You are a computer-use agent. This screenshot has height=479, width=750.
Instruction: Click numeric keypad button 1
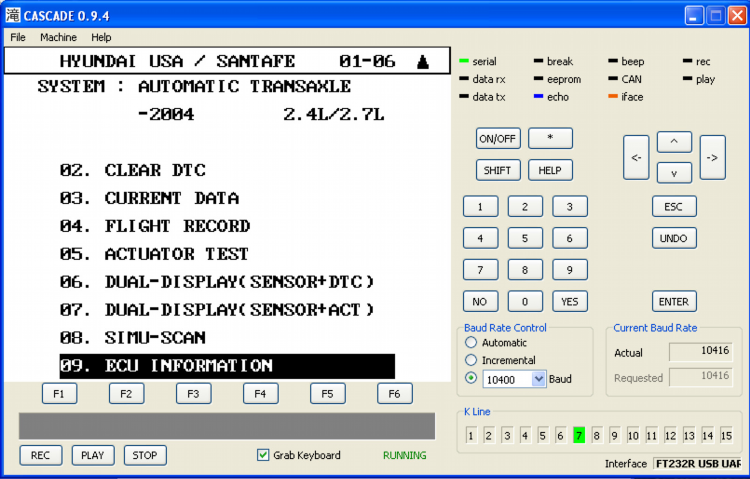pyautogui.click(x=480, y=207)
